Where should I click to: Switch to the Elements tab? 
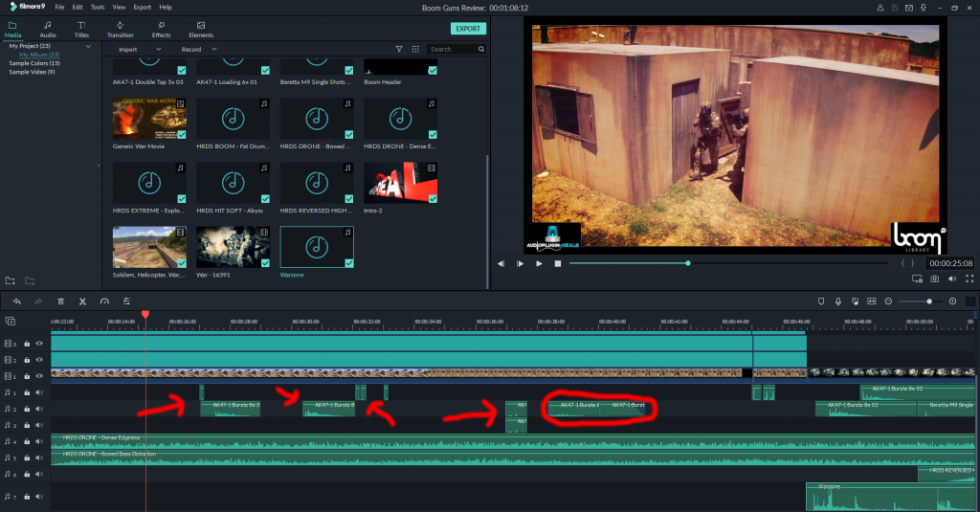coord(201,30)
